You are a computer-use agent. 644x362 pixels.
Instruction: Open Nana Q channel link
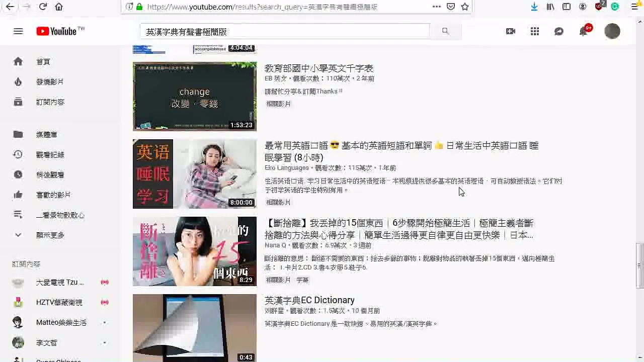tap(275, 245)
